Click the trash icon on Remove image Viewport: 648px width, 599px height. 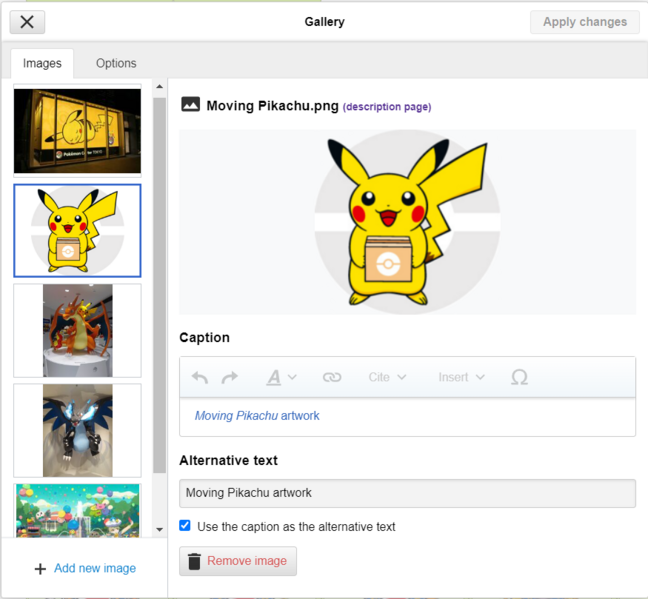pos(194,561)
